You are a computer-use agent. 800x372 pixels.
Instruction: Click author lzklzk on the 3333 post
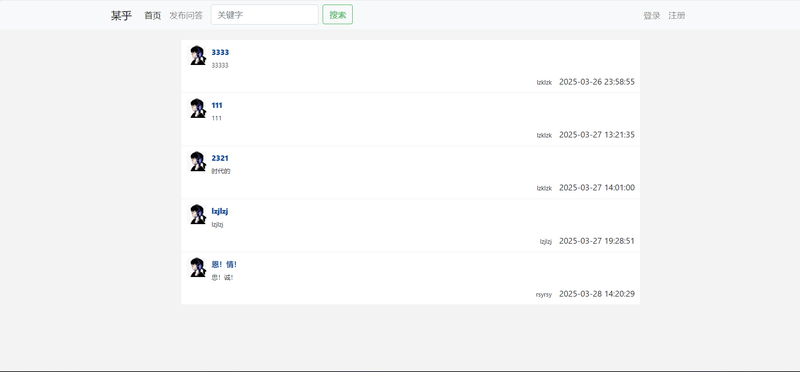(x=544, y=82)
